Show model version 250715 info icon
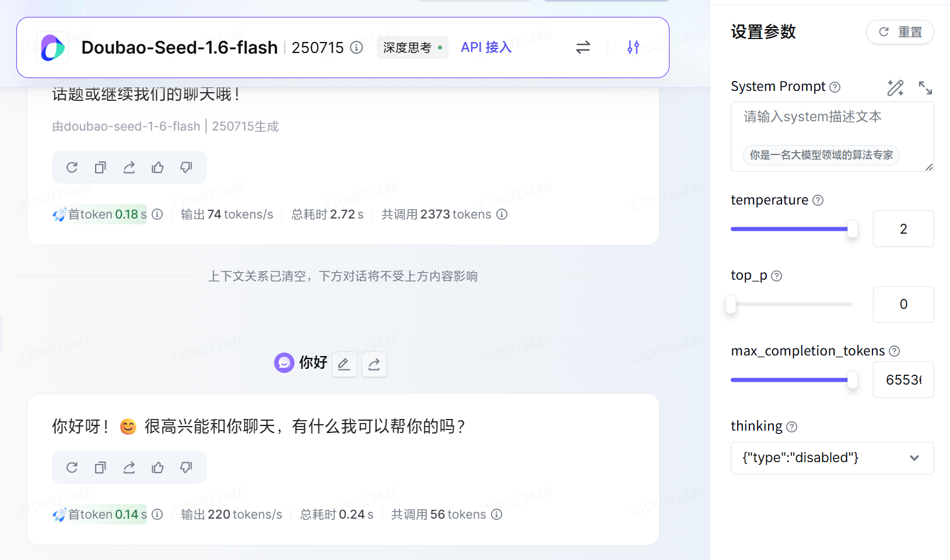 point(356,47)
